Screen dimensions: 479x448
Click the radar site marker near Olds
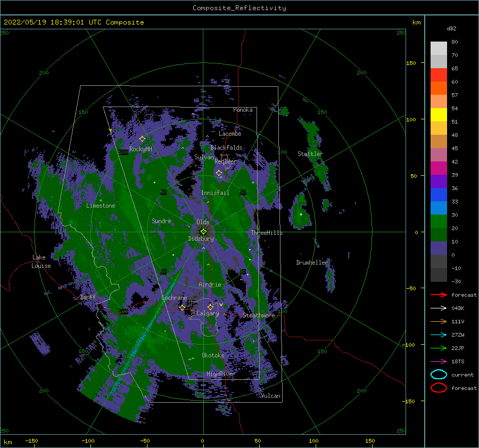[203, 232]
